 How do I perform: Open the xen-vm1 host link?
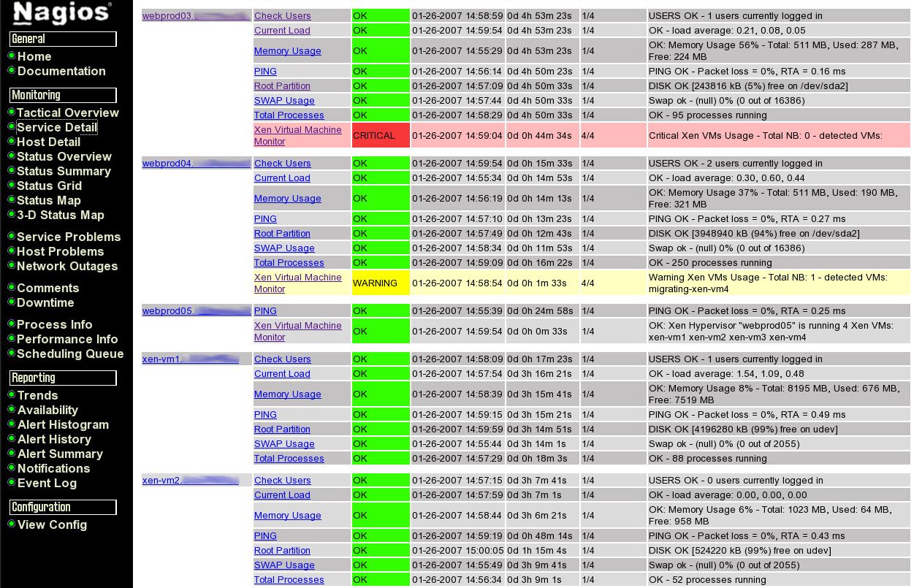190,359
